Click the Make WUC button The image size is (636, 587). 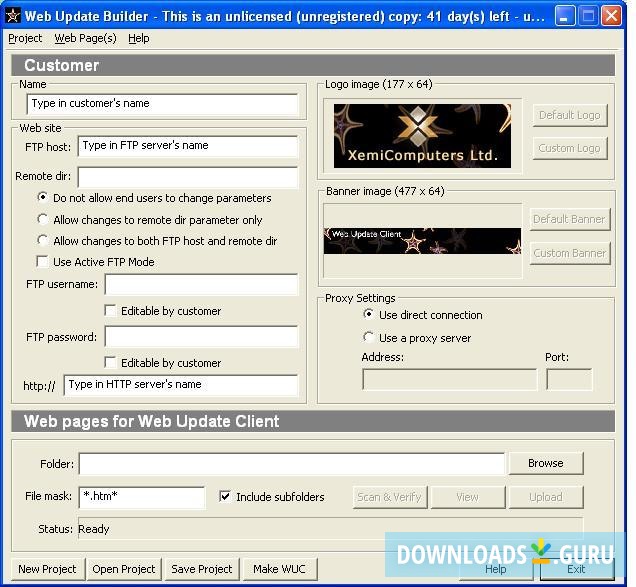(x=279, y=569)
